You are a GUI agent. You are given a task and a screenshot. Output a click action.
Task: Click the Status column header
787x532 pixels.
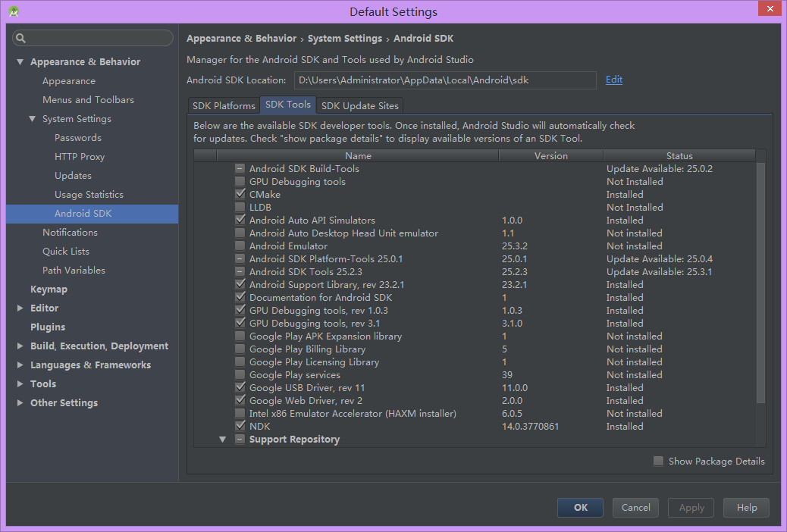pyautogui.click(x=679, y=155)
